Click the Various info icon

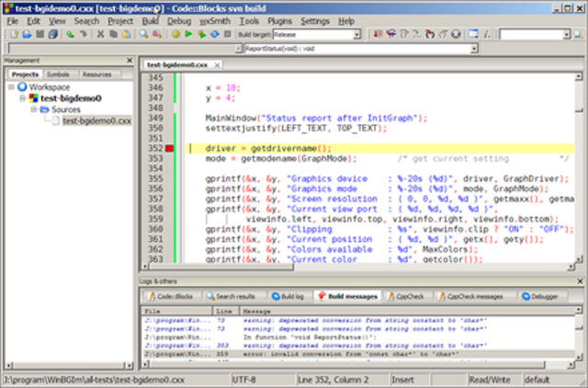coord(487,34)
